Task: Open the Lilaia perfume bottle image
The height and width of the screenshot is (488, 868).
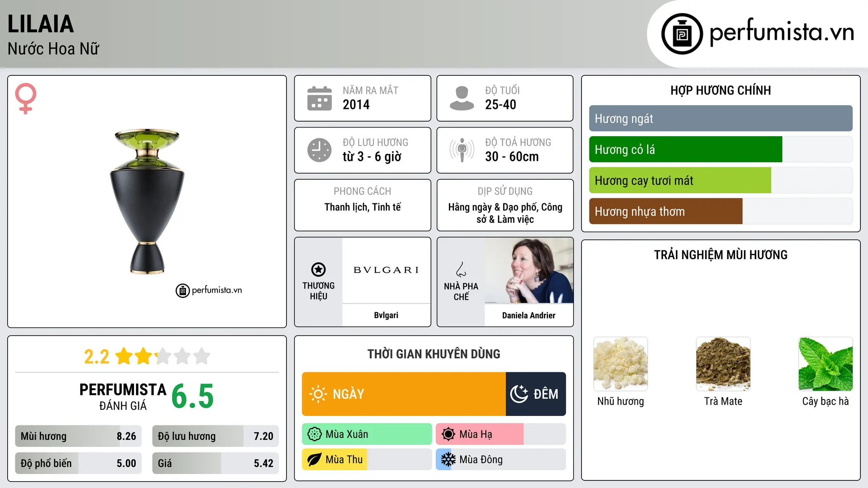Action: (147, 201)
